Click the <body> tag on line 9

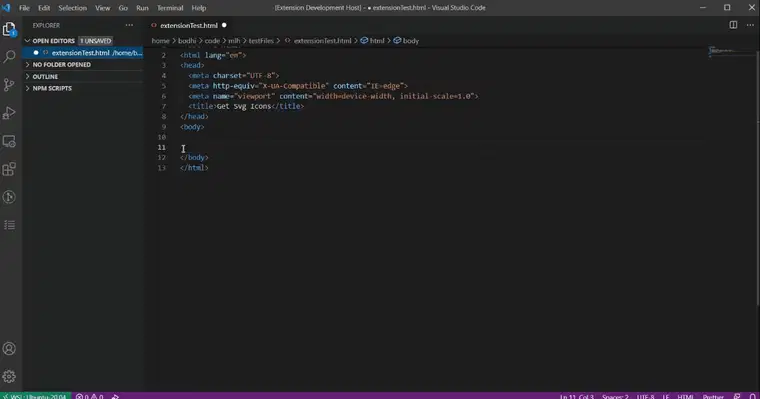pyautogui.click(x=192, y=127)
